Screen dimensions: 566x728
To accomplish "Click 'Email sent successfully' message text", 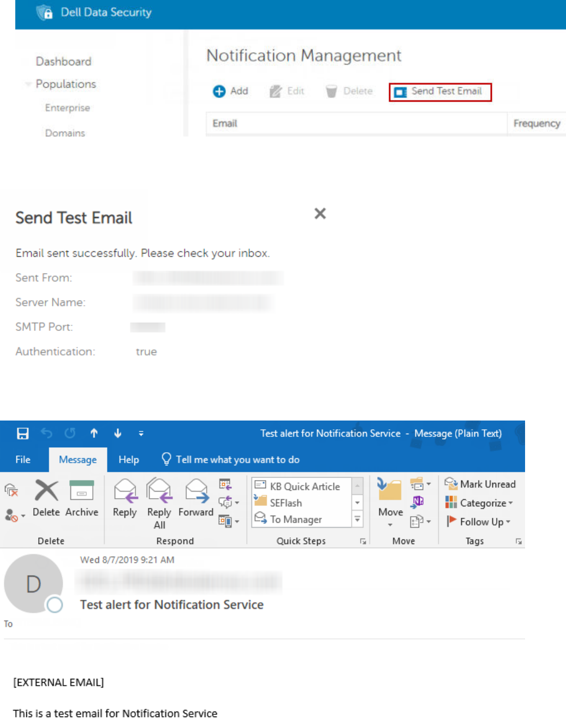I will click(x=142, y=253).
